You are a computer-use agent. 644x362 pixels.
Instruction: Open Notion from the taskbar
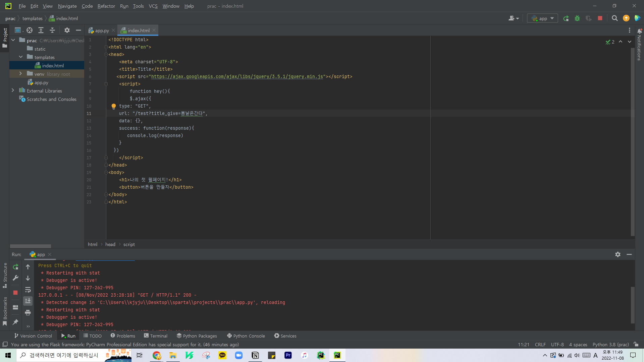coord(255,355)
